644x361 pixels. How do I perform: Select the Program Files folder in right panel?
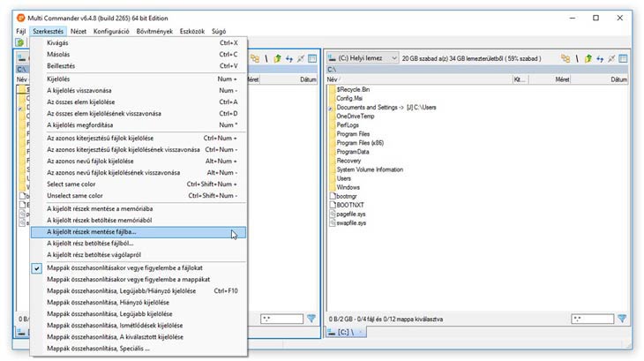[x=355, y=134]
